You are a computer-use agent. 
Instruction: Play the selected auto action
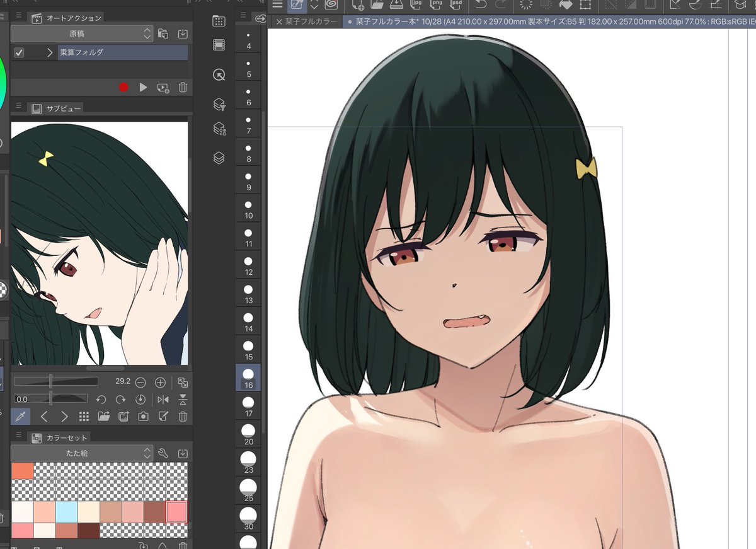tap(143, 88)
